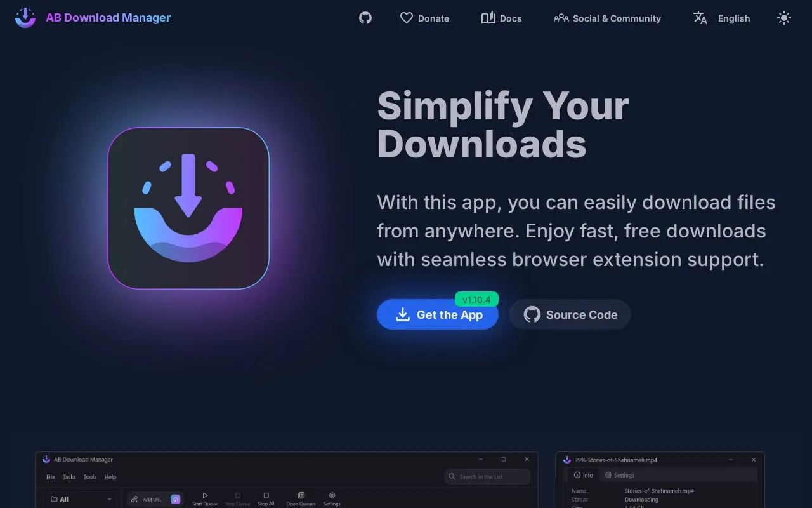Click the Help menu in the app preview
Image resolution: width=812 pixels, height=508 pixels.
(110, 477)
